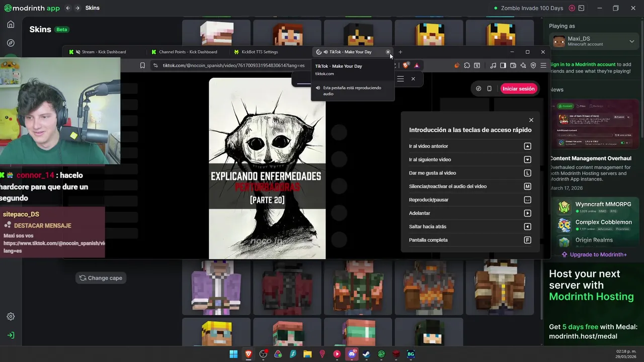
Task: Open the Home page in Modrinth sidebar
Action: 11,25
